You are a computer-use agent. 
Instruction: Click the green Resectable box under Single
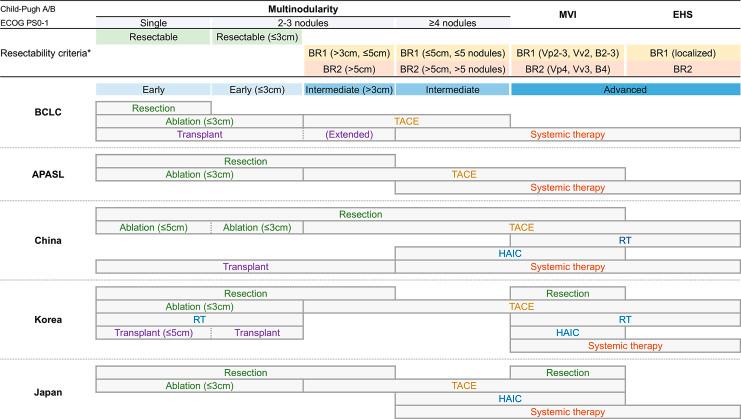coord(153,37)
